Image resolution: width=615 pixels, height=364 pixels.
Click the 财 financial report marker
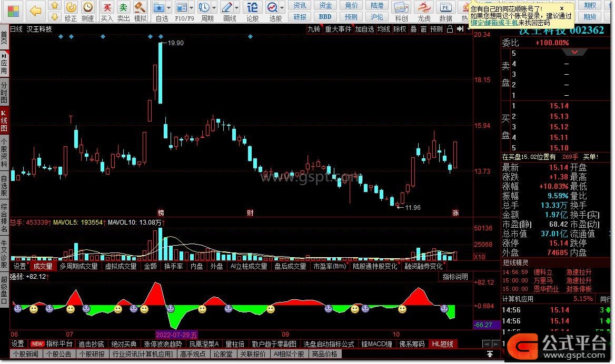coord(250,213)
